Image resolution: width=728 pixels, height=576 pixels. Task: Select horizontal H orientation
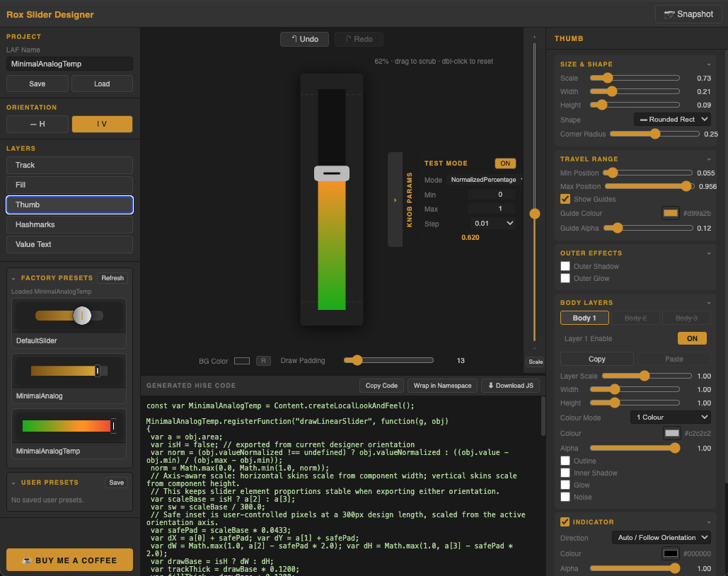point(37,124)
